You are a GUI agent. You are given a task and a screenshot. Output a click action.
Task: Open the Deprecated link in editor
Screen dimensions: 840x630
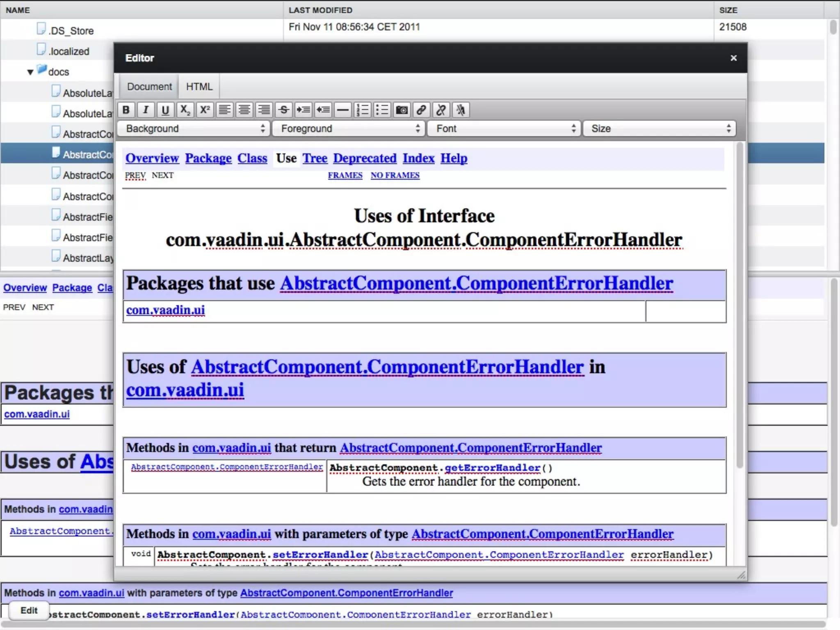coord(365,158)
